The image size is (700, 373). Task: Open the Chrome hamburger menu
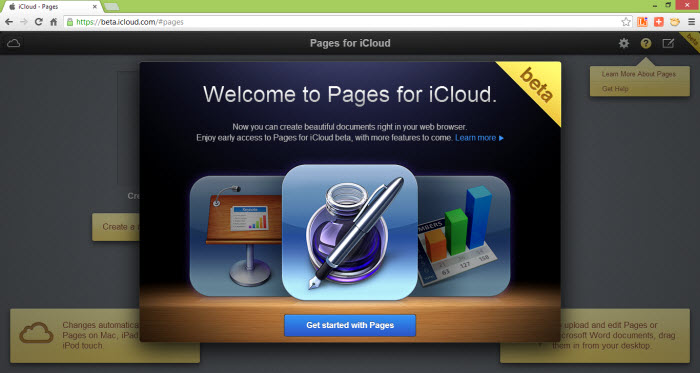pyautogui.click(x=691, y=21)
